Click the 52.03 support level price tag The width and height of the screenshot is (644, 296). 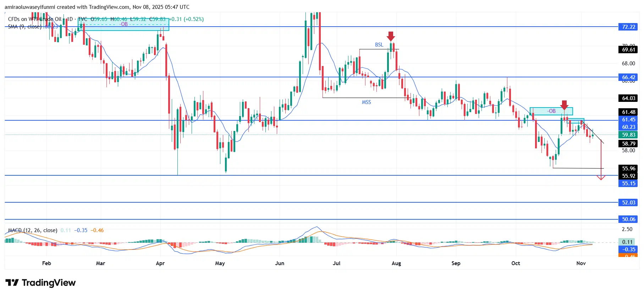[x=628, y=202]
